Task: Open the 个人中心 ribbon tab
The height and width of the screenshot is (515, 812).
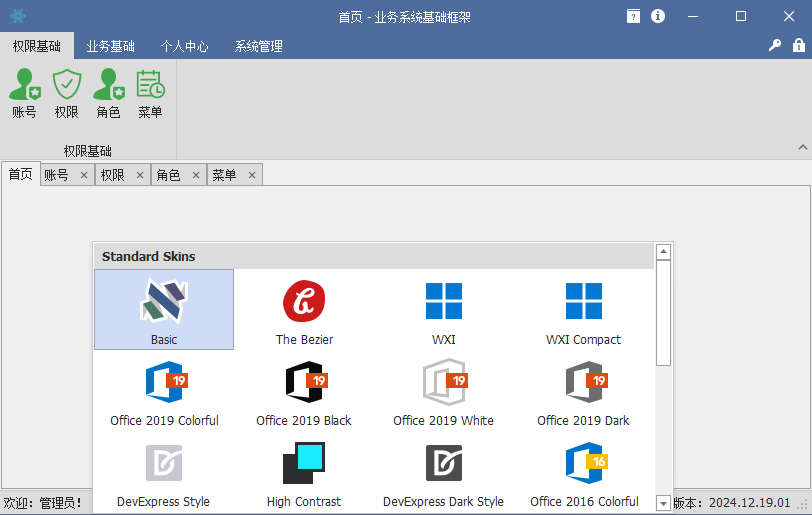Action: click(x=184, y=46)
